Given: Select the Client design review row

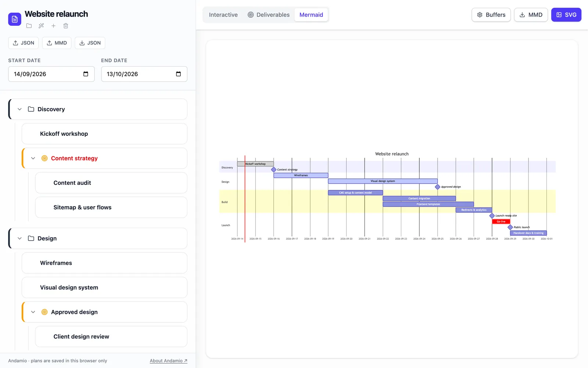Looking at the screenshot, I should (111, 337).
